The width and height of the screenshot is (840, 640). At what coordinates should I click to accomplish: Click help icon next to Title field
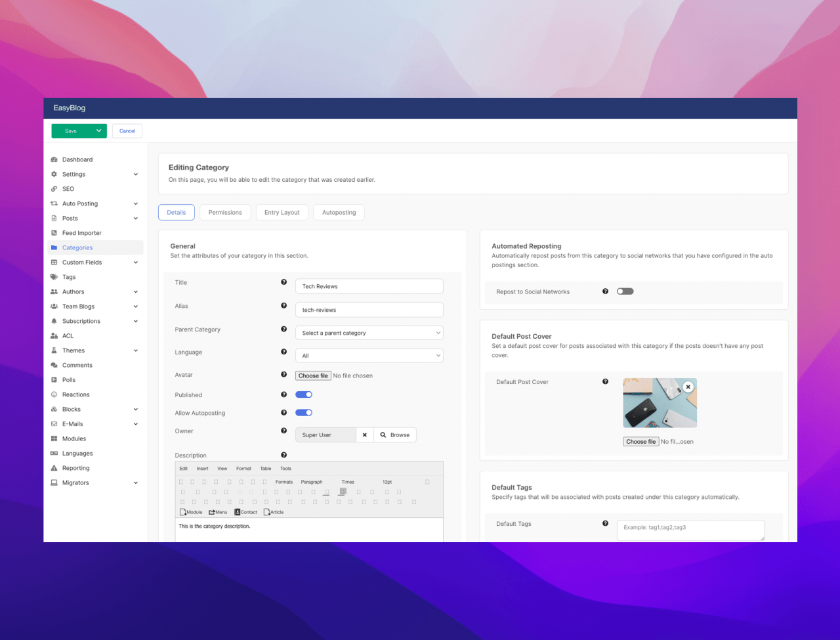(283, 282)
